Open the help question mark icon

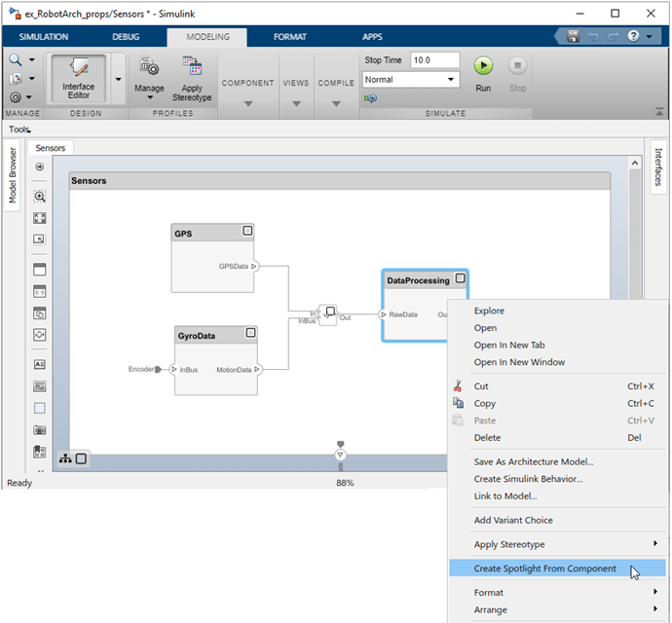pyautogui.click(x=633, y=36)
